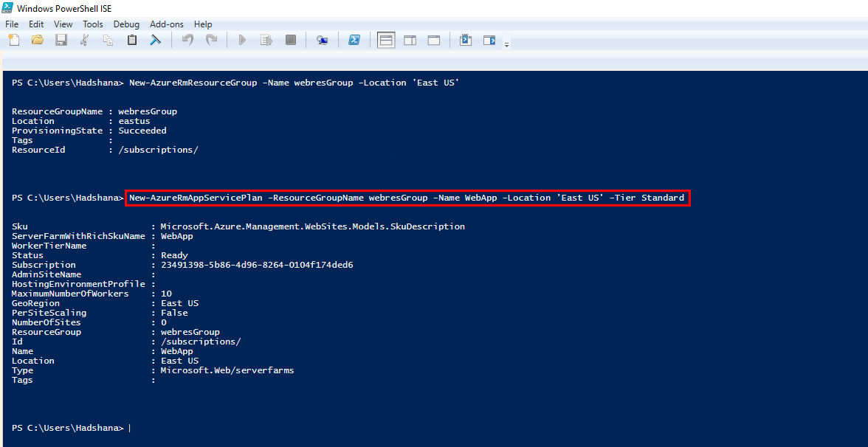Image resolution: width=868 pixels, height=447 pixels.
Task: Expand toolbar overflow options arrow
Action: [506, 44]
